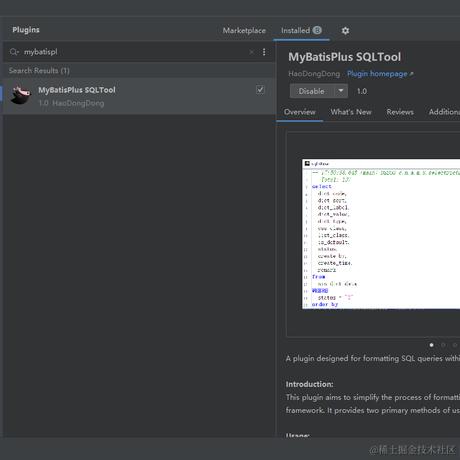Click the MyBatisPlus SQLTool details title
The image size is (460, 460).
tap(345, 57)
